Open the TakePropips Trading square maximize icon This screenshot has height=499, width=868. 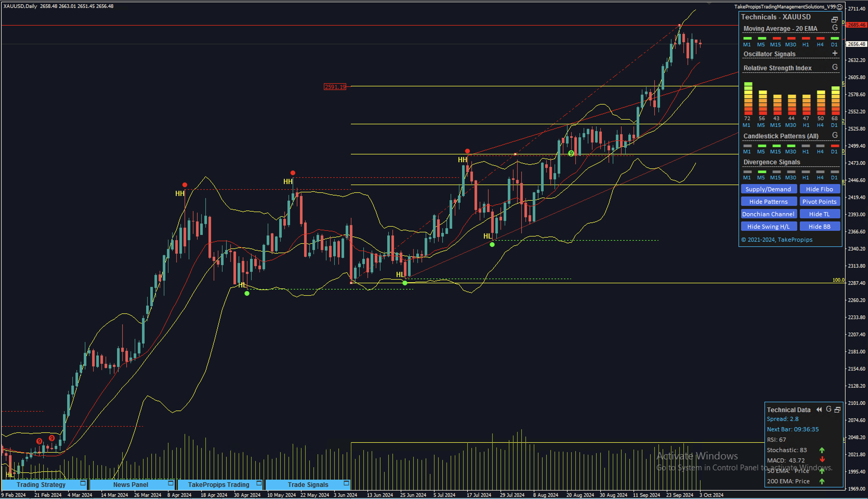tap(259, 483)
